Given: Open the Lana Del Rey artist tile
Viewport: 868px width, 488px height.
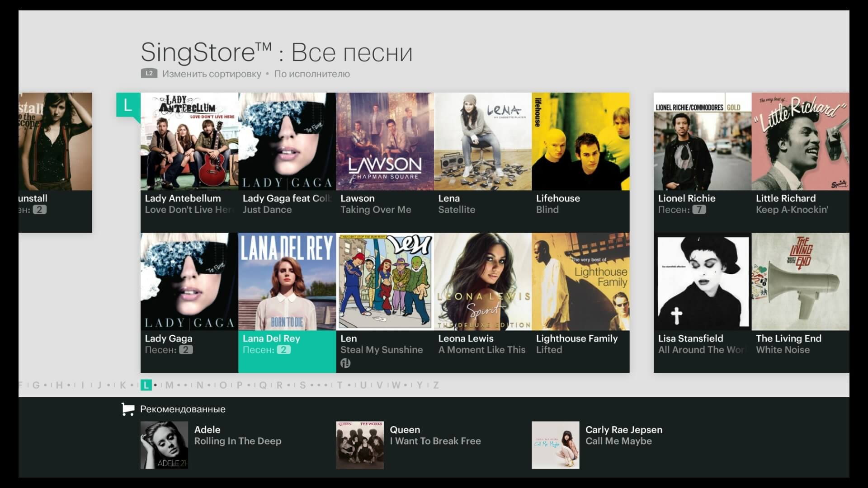Looking at the screenshot, I should tap(287, 282).
